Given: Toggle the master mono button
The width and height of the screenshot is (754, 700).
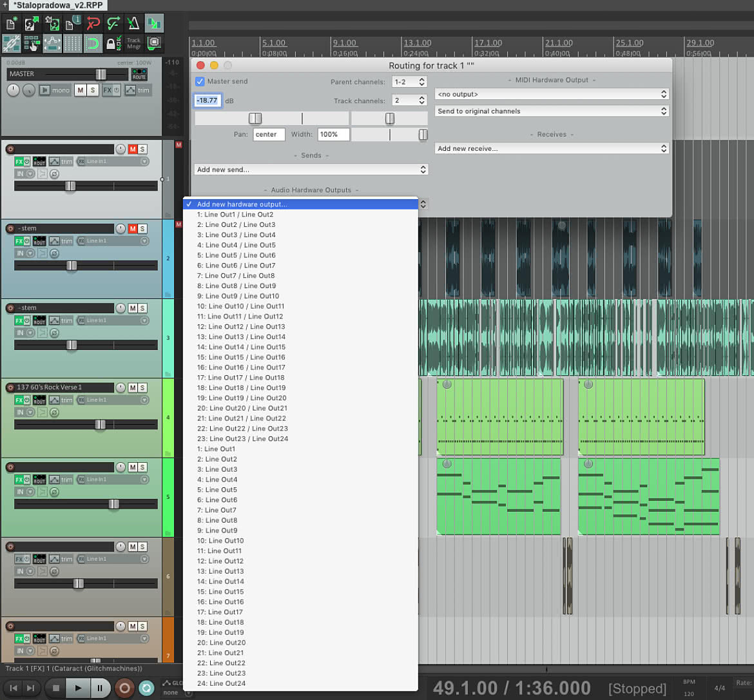Looking at the screenshot, I should 54,90.
